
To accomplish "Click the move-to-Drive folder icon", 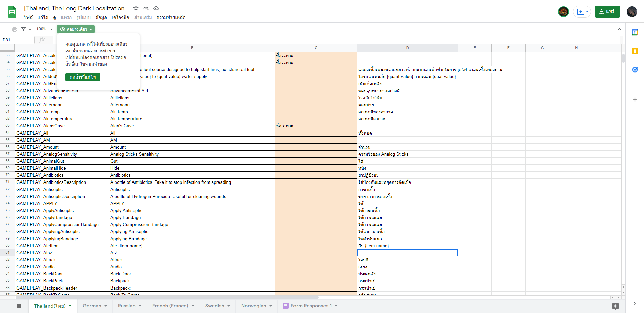I will click(146, 8).
